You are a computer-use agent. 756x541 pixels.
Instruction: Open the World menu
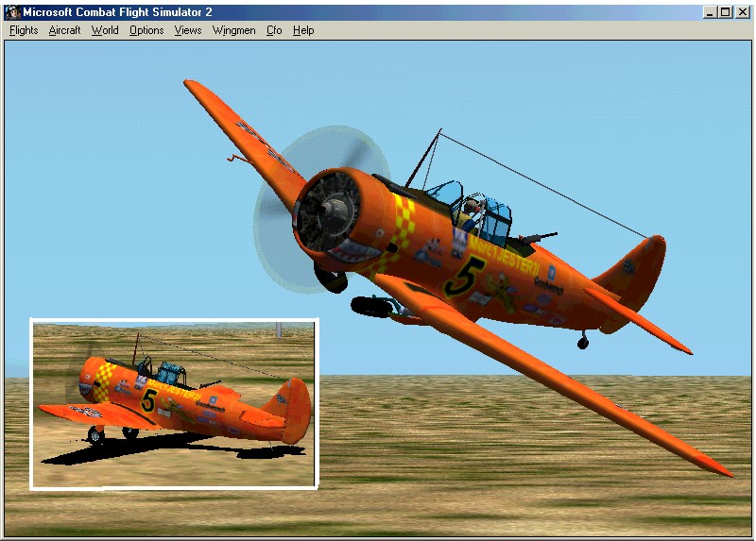click(x=105, y=30)
